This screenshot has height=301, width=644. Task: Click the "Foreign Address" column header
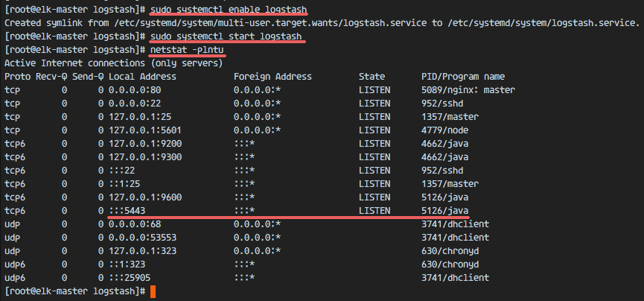pos(272,76)
